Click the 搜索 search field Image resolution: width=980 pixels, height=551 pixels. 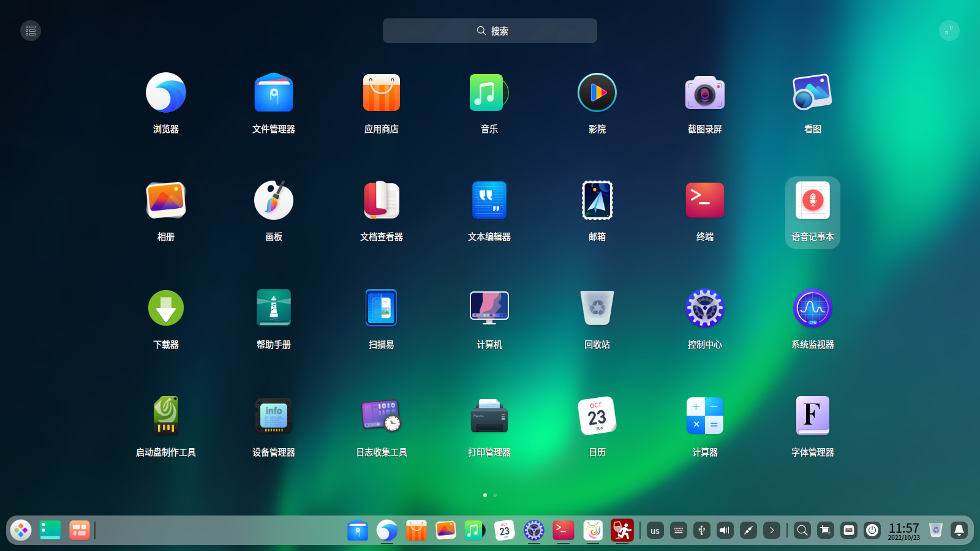(x=490, y=31)
